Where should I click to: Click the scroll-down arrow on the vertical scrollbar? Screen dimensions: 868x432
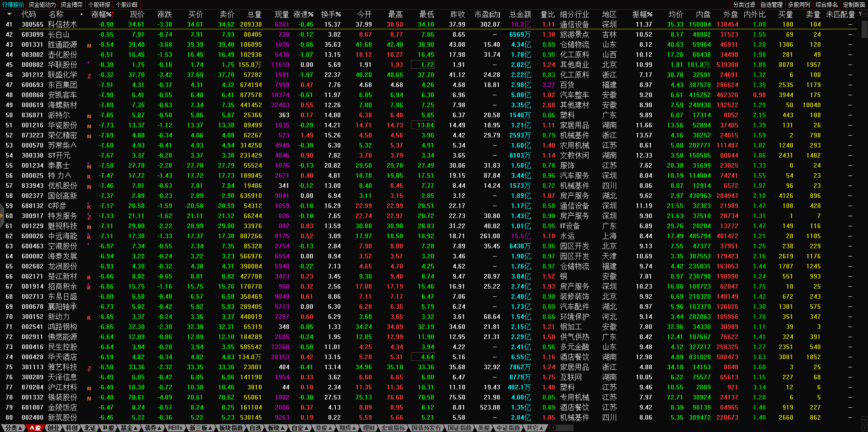864,420
